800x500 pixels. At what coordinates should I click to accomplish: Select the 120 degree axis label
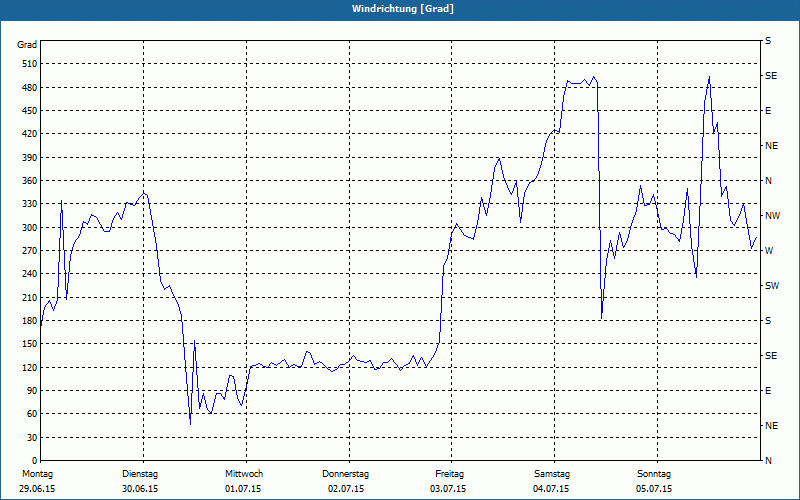click(x=30, y=367)
